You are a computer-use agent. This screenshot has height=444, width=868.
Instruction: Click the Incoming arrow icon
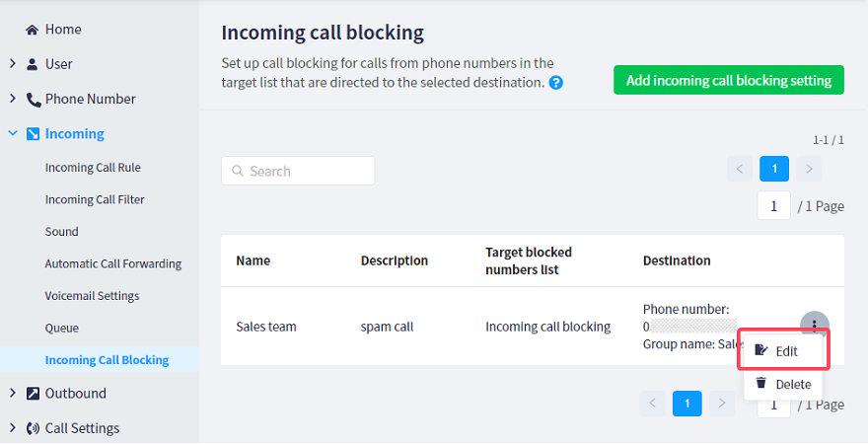(33, 133)
